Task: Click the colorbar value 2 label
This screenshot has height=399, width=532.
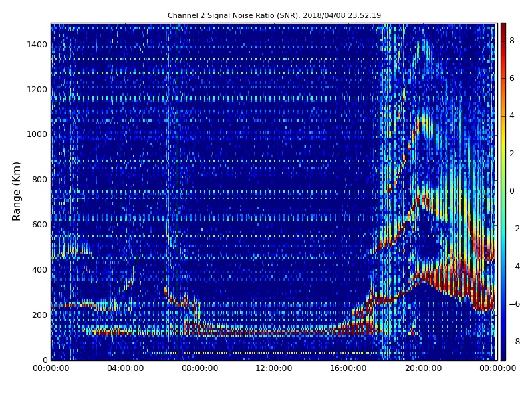Action: (512, 154)
